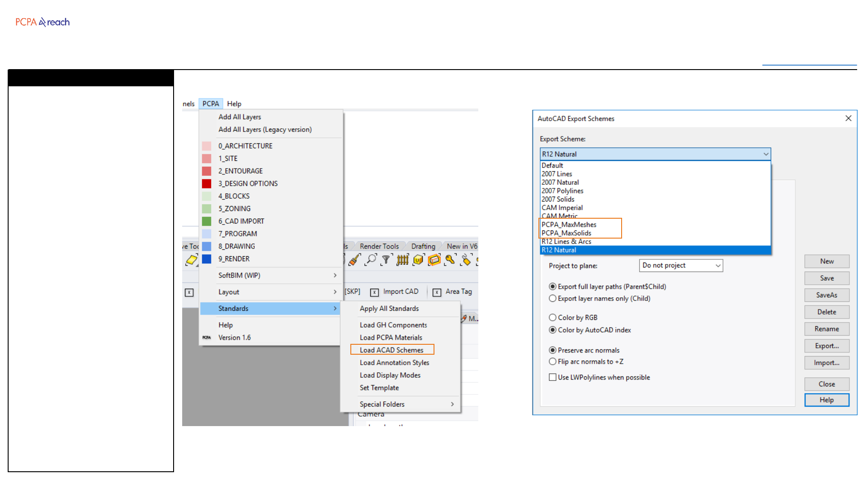Click the orange-highlighted box icon
Screen dimensions: 868x488
click(434, 260)
